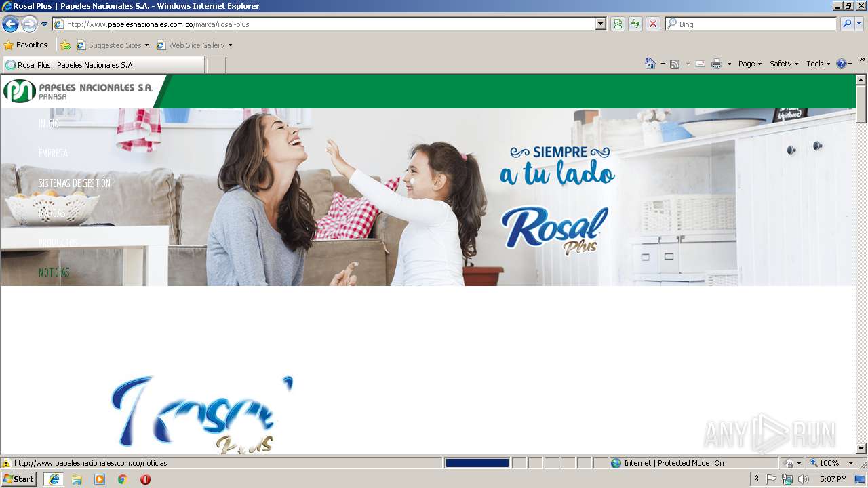868x488 pixels.
Task: Click the Show desktop button
Action: [861, 479]
